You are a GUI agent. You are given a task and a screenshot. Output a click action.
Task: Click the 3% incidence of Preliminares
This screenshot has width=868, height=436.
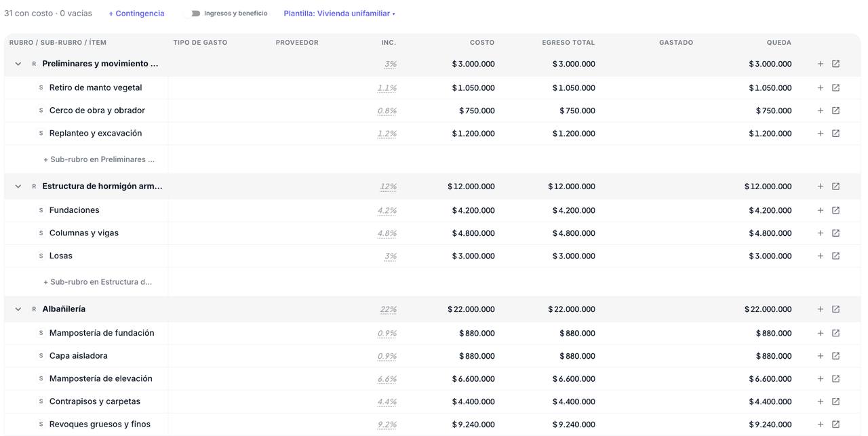391,64
